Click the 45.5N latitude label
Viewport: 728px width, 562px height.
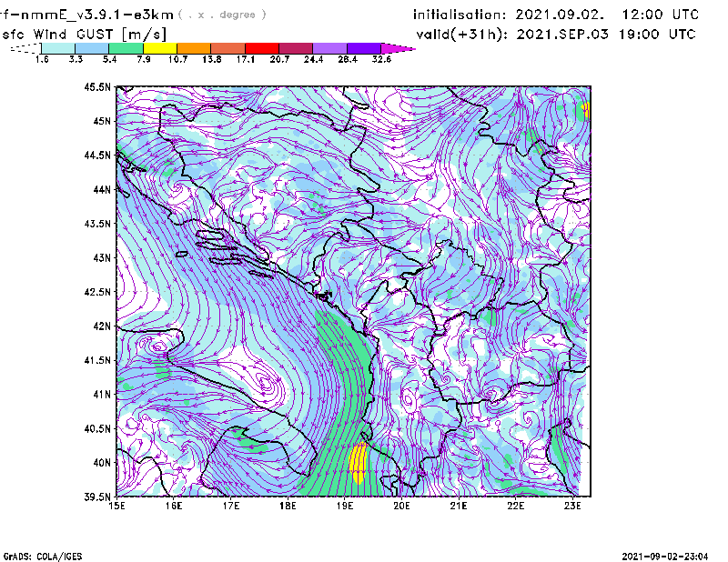tap(97, 86)
